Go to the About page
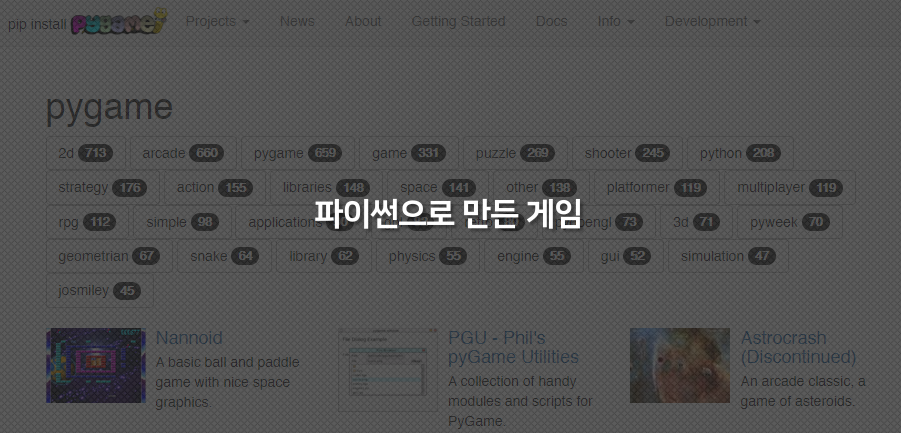 pos(363,22)
